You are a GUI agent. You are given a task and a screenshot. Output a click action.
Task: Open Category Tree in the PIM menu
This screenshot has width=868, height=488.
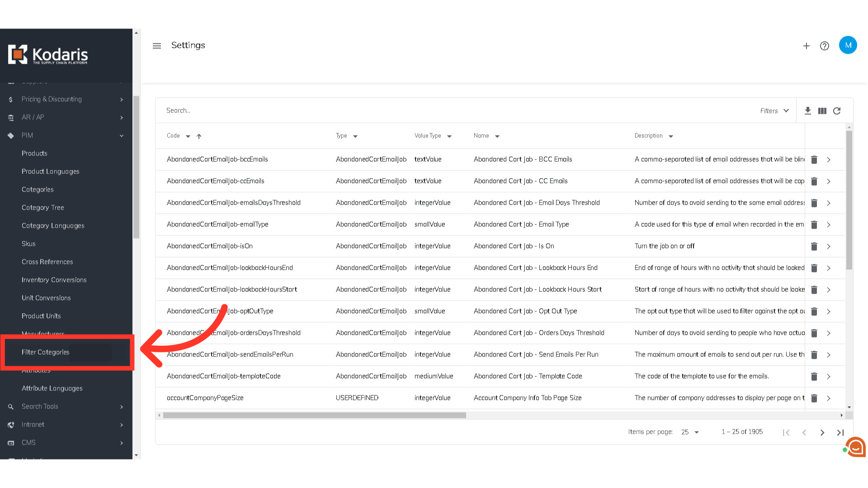pos(43,207)
